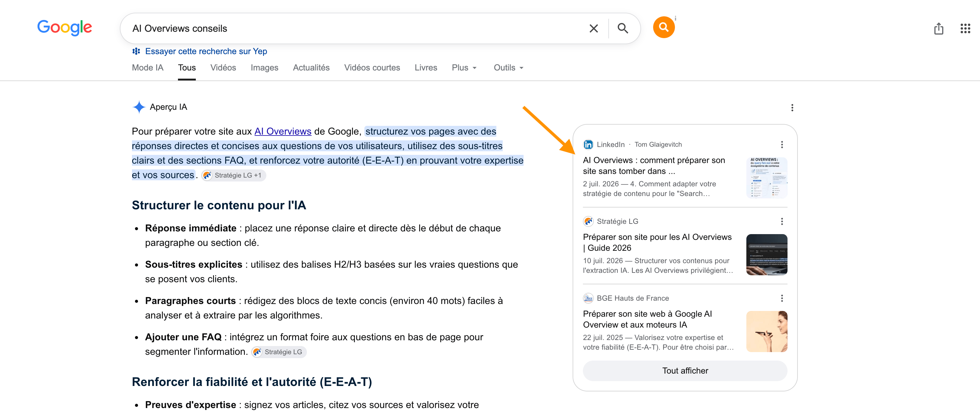The width and height of the screenshot is (980, 415).
Task: Open the Google apps grid
Action: 965,28
